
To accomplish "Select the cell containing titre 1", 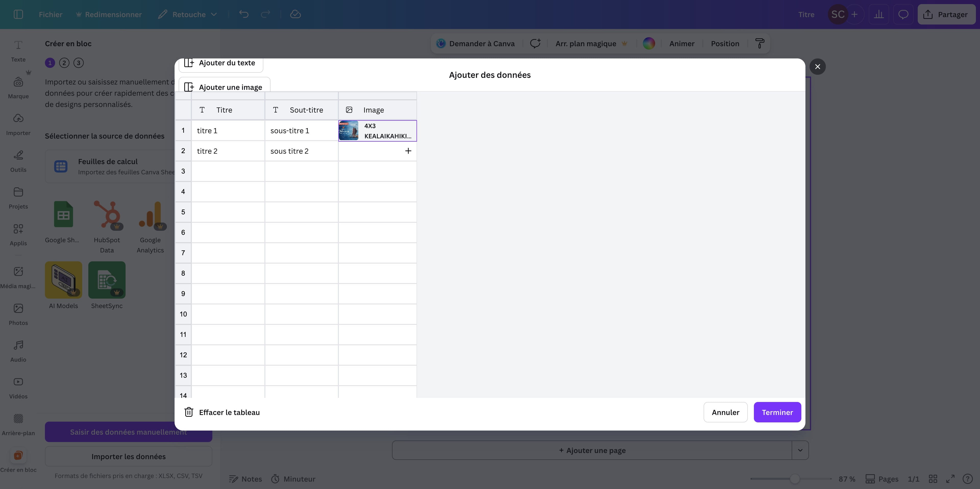I will click(x=228, y=130).
